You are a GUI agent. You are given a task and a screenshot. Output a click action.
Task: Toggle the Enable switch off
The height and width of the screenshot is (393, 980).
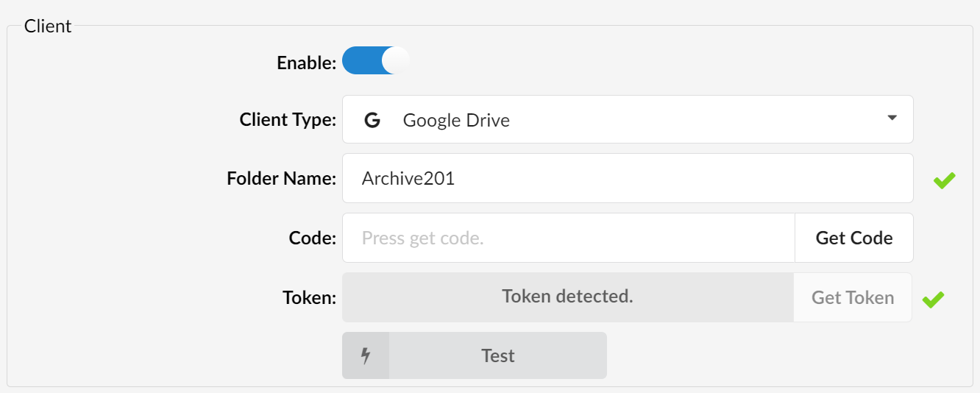(x=376, y=61)
